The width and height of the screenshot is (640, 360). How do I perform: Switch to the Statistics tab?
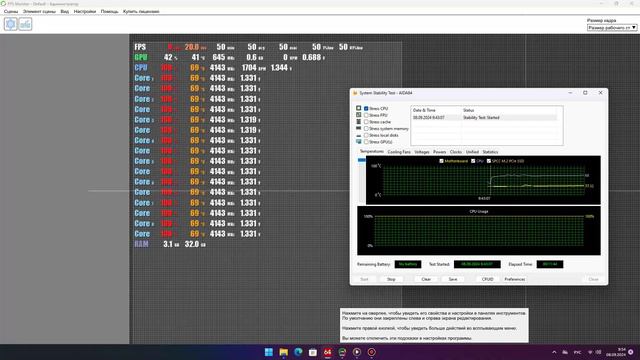tap(490, 152)
